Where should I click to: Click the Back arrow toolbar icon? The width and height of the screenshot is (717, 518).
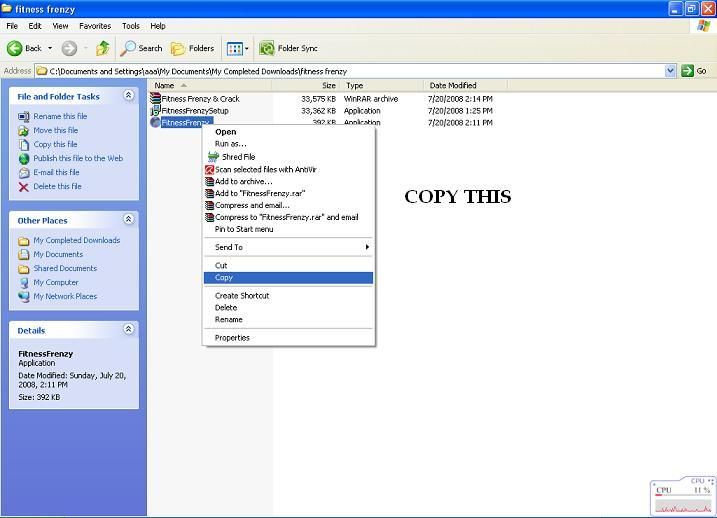tap(15, 48)
